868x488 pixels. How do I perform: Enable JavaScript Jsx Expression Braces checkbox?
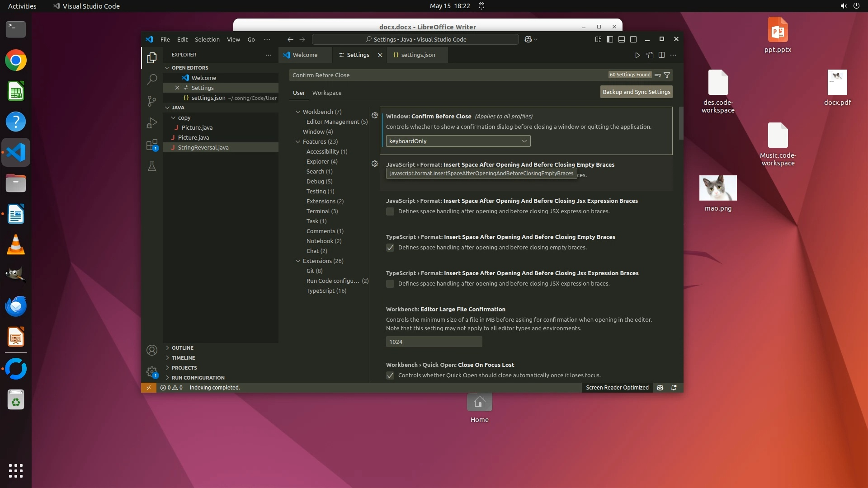(390, 211)
